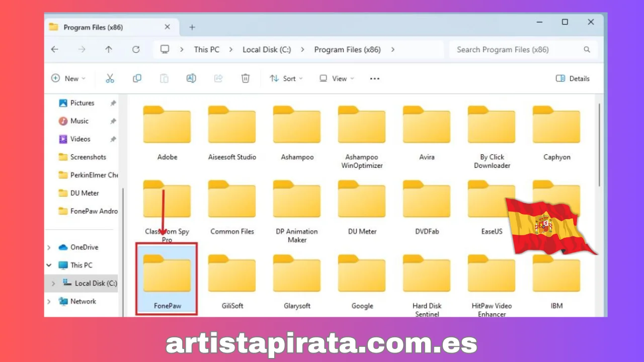Open the Details pane
The width and height of the screenshot is (644, 362).
pos(572,78)
